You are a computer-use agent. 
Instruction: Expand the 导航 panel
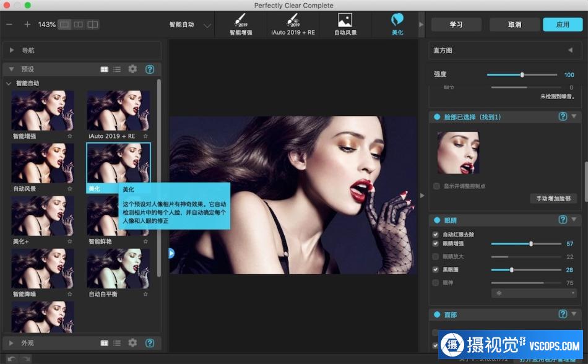pos(12,50)
